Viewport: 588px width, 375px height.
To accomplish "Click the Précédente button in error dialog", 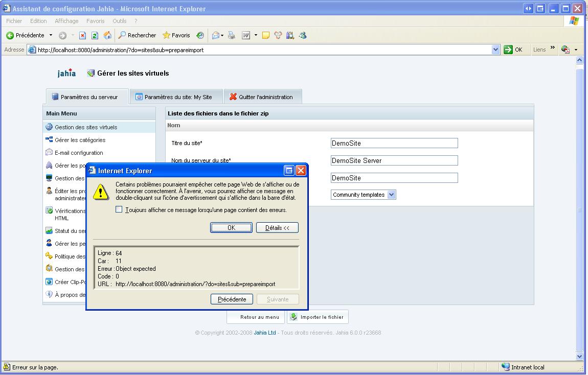I will (232, 299).
